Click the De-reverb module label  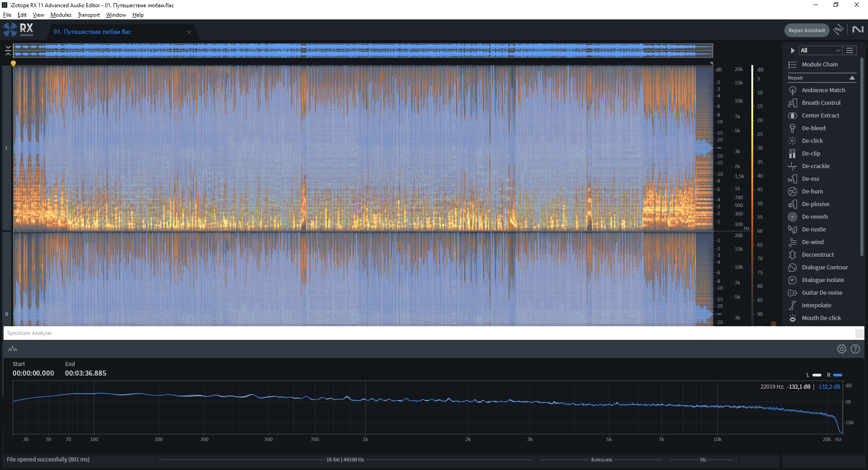[x=815, y=217]
